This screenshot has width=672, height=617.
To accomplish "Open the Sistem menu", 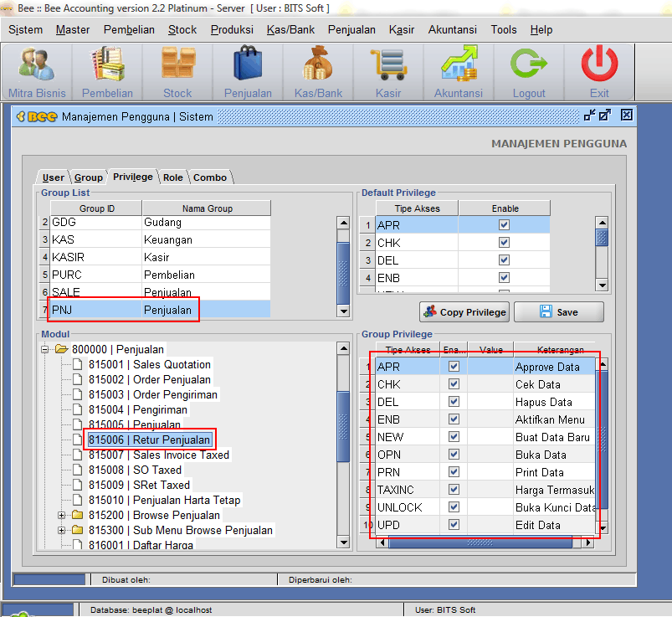I will (x=25, y=29).
